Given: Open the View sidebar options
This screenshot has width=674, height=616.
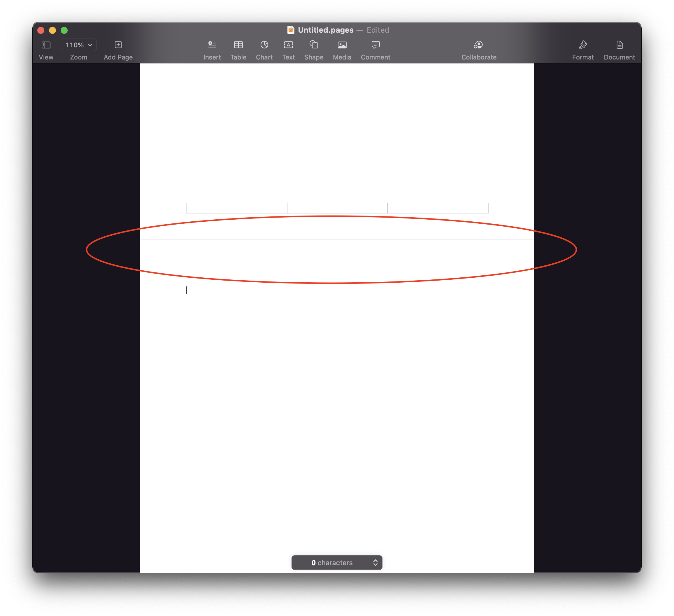Looking at the screenshot, I should coord(46,45).
